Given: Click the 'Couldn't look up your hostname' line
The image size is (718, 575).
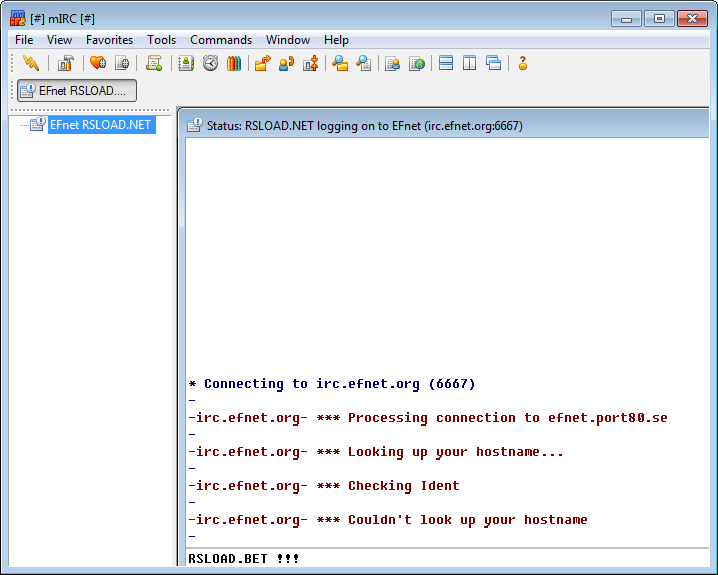Looking at the screenshot, I should [x=387, y=520].
